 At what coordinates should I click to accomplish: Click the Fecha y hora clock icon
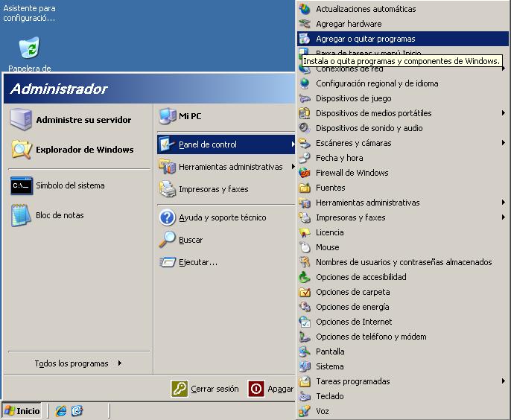(305, 158)
